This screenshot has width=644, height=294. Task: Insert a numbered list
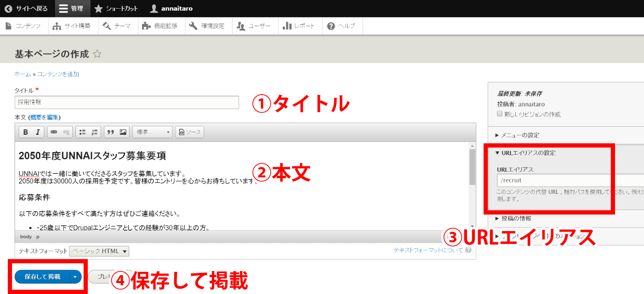point(94,132)
